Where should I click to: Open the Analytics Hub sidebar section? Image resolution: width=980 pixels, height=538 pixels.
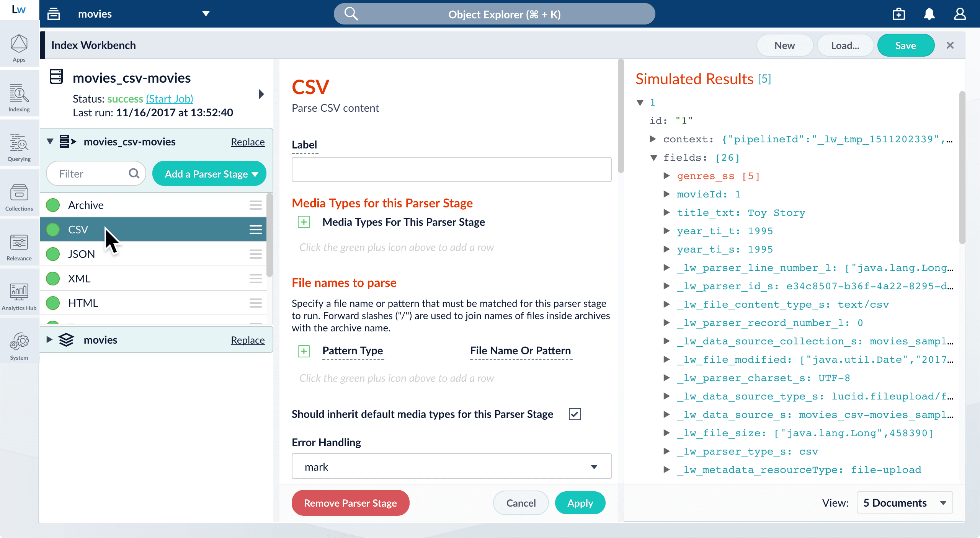[19, 297]
